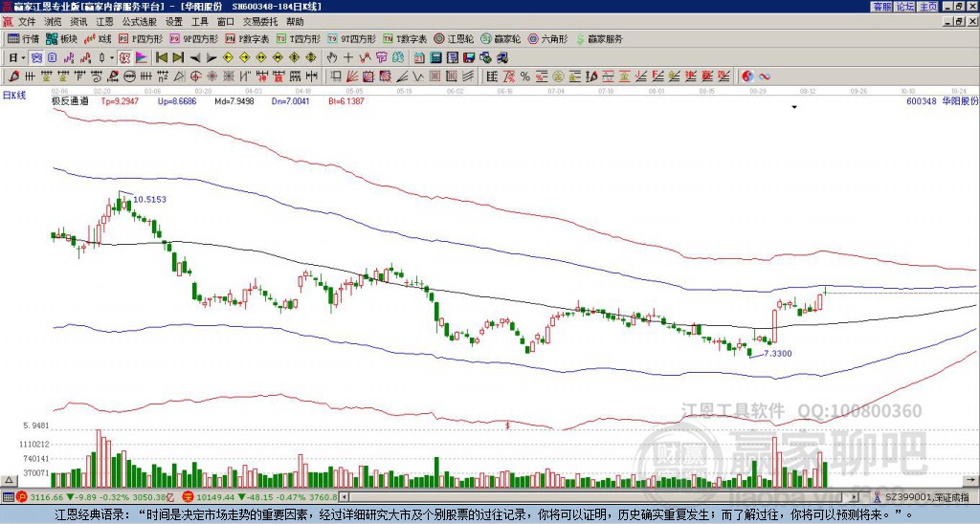Click the black right arrow icon

point(212,58)
